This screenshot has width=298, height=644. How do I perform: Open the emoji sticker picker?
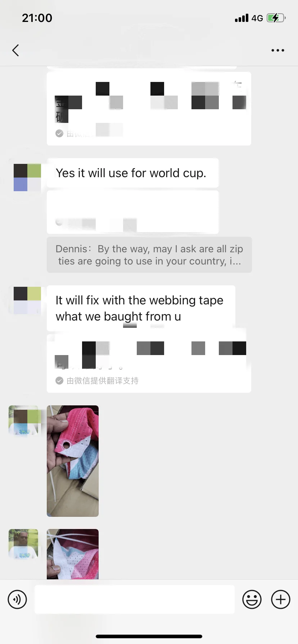click(252, 599)
